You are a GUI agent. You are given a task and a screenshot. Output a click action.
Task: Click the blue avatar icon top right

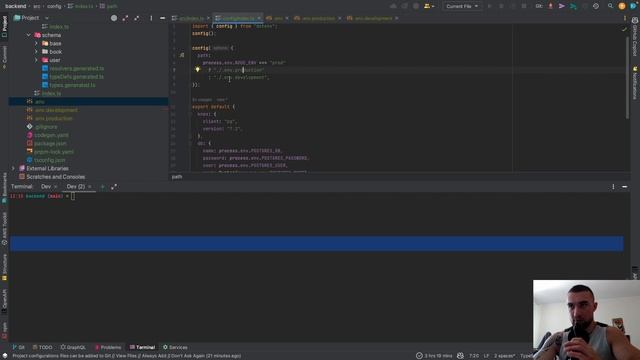pos(633,6)
